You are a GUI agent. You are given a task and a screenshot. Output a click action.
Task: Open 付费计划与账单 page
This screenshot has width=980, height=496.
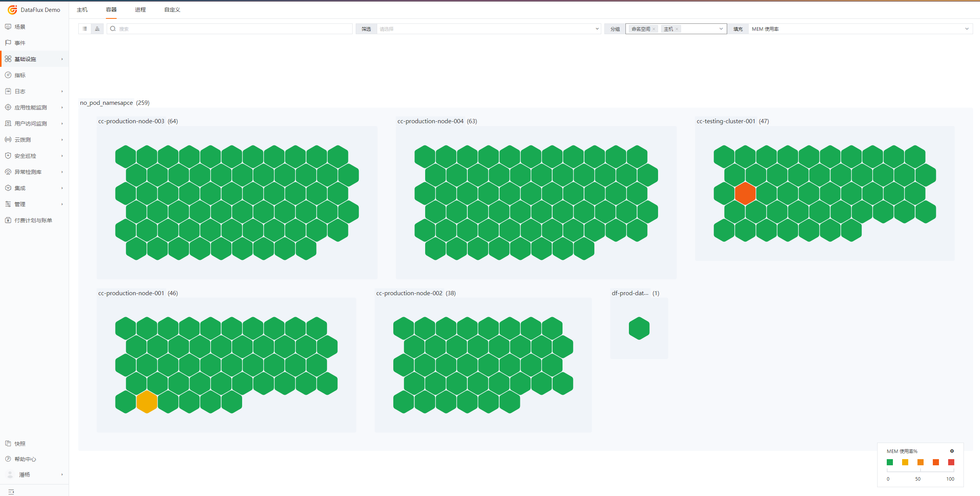tap(33, 220)
